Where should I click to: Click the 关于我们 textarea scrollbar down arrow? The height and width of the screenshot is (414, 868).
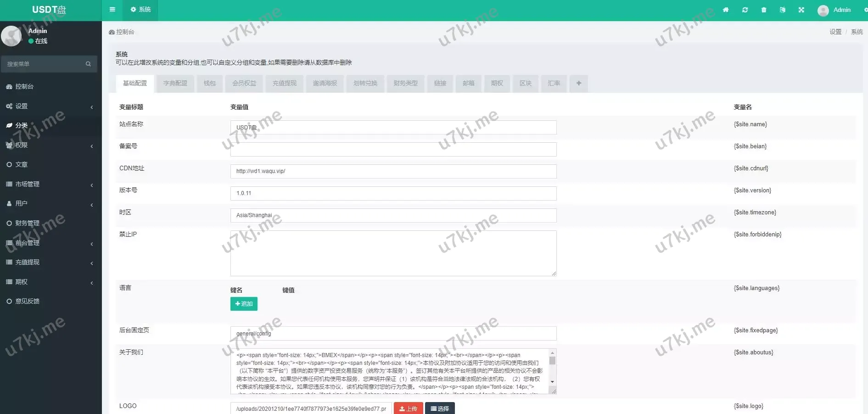(552, 382)
